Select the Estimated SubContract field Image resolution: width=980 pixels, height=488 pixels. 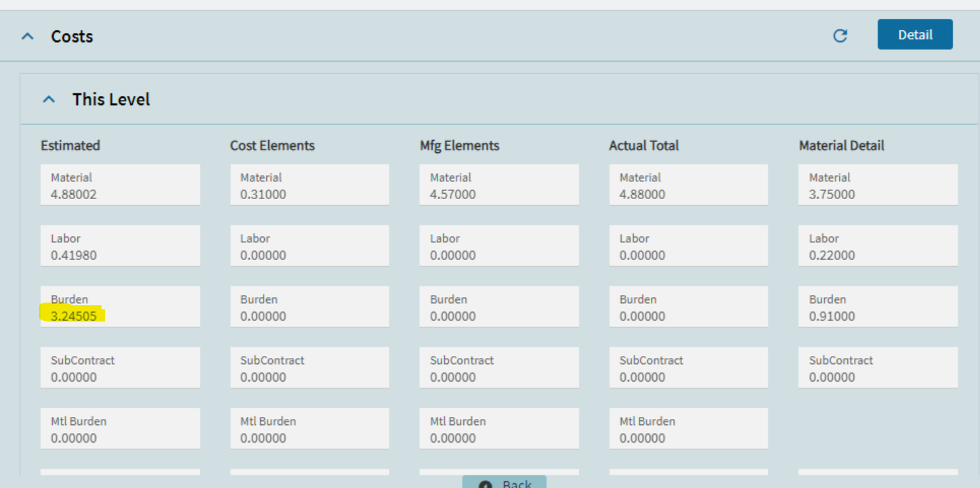click(x=121, y=368)
